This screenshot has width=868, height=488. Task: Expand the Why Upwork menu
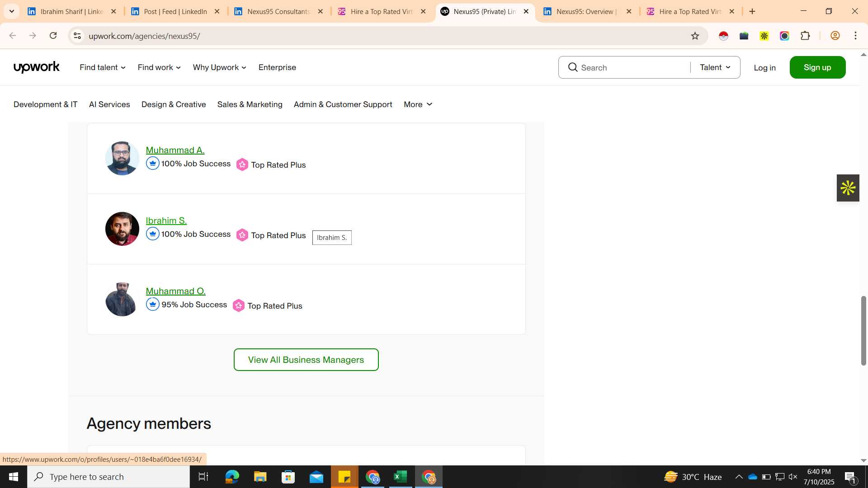tap(220, 67)
